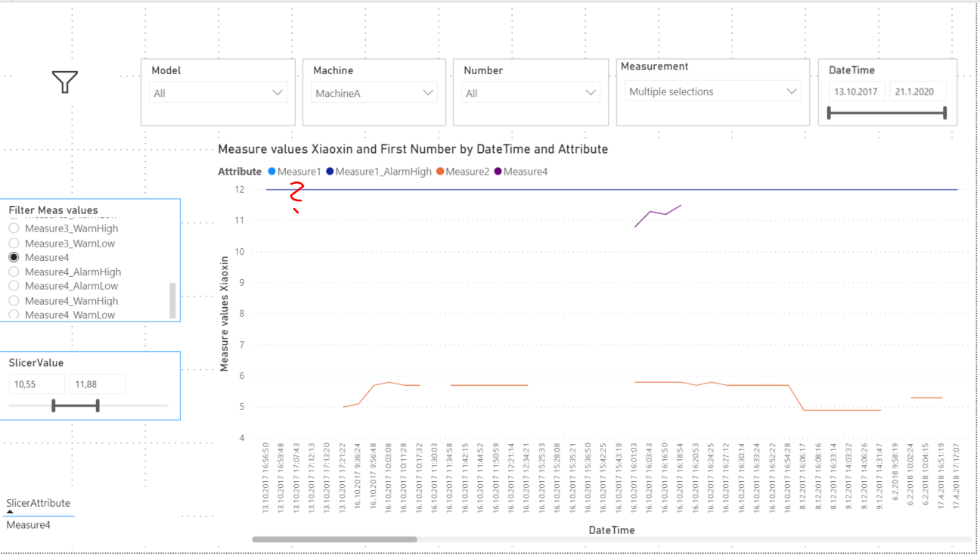Viewport: 980px width, 556px height.
Task: Pick the Measure4_WarnHigh radio option
Action: pyautogui.click(x=14, y=301)
